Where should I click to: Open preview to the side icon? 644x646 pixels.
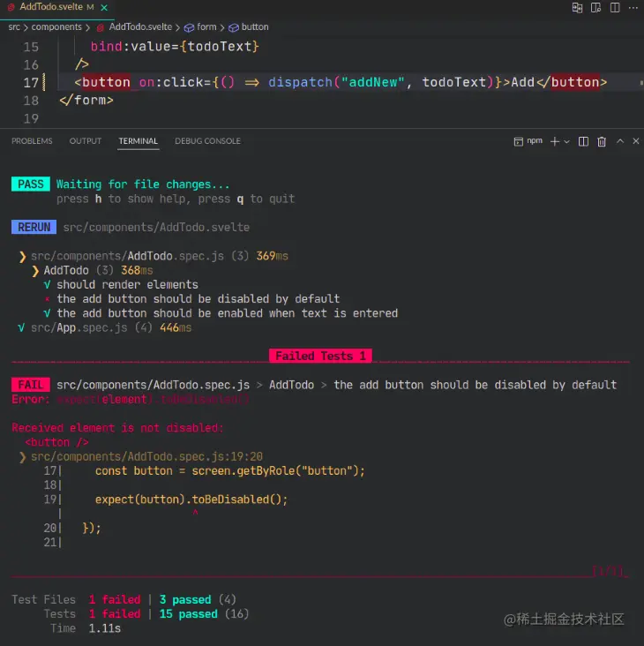[x=595, y=8]
